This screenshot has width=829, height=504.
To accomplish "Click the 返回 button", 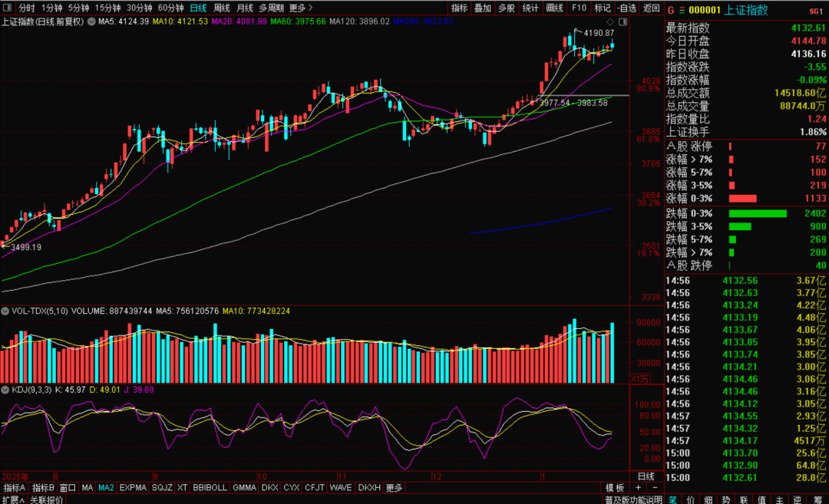I will pos(651,8).
